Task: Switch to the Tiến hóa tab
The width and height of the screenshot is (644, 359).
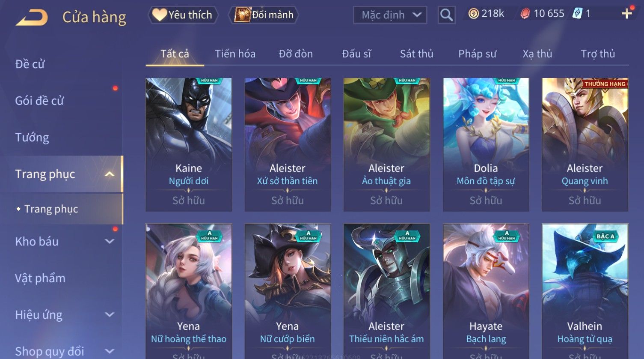Action: 235,54
